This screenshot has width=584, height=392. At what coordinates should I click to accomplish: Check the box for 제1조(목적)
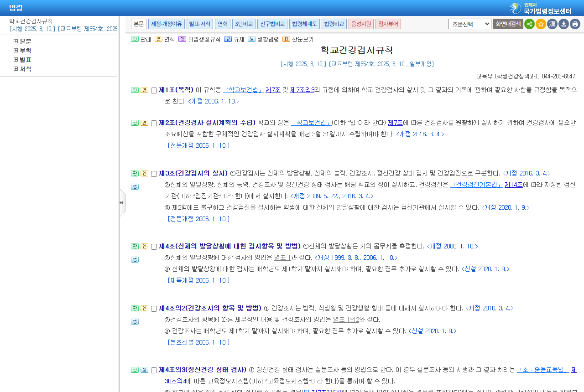154,90
